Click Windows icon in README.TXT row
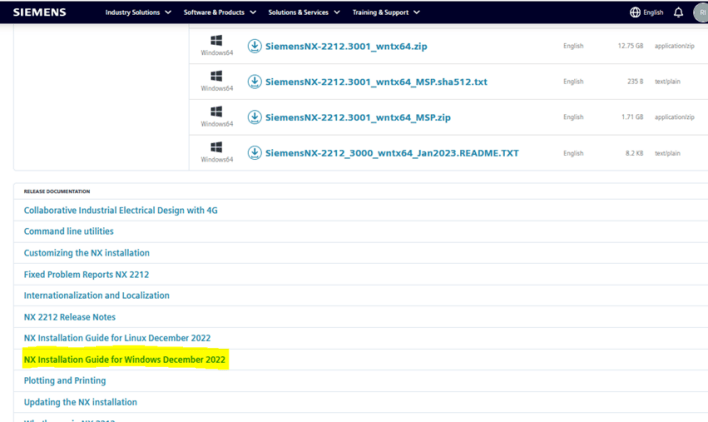The image size is (708, 422). pos(217,147)
